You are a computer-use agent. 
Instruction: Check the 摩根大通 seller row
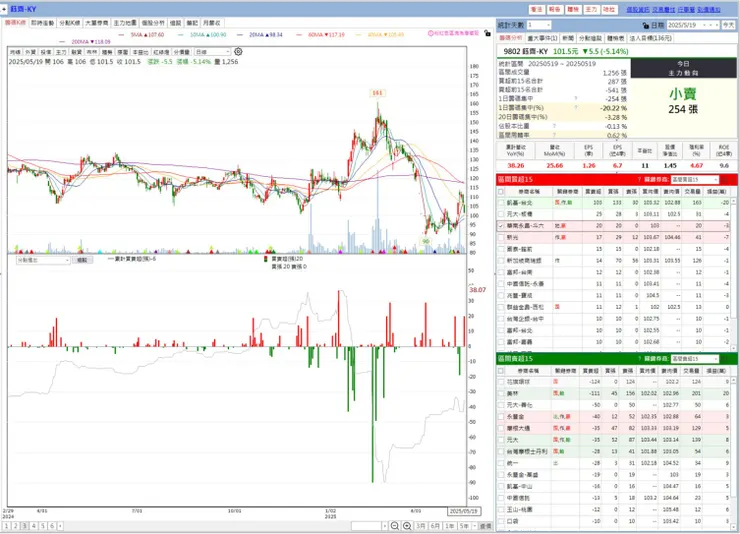coord(501,428)
